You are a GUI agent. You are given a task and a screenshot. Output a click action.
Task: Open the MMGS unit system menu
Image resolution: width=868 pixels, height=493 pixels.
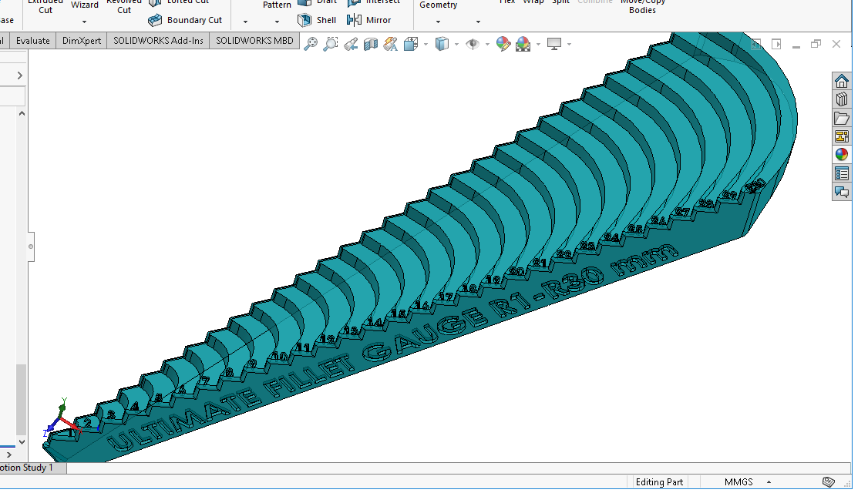[748, 482]
